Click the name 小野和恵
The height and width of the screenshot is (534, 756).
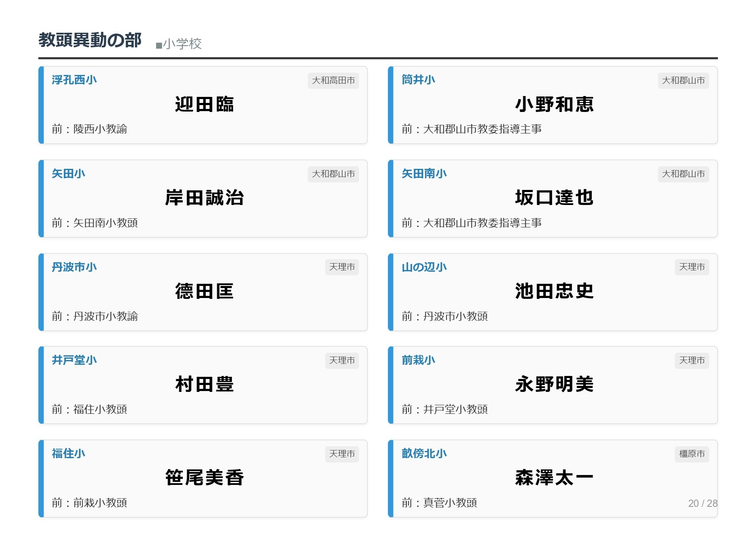coord(554,104)
